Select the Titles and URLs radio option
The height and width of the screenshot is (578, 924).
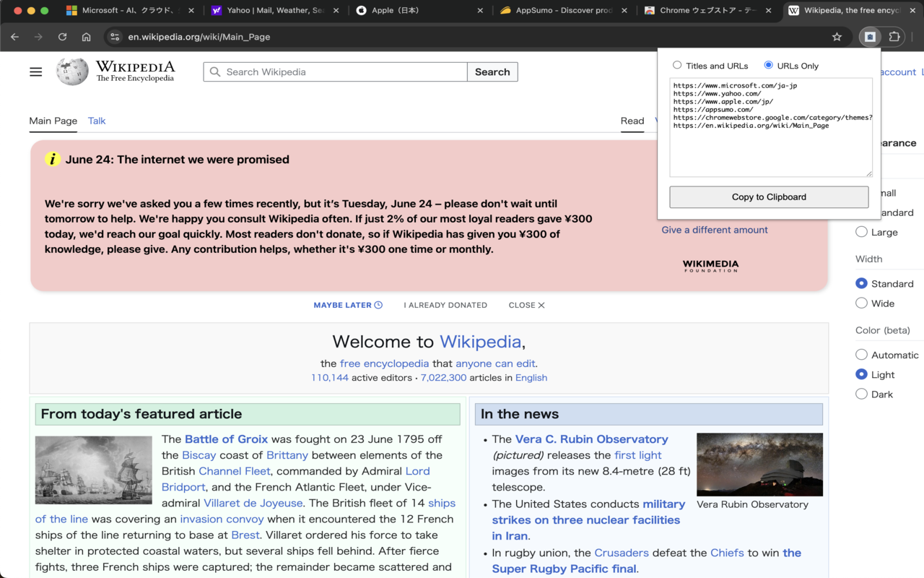coord(677,65)
